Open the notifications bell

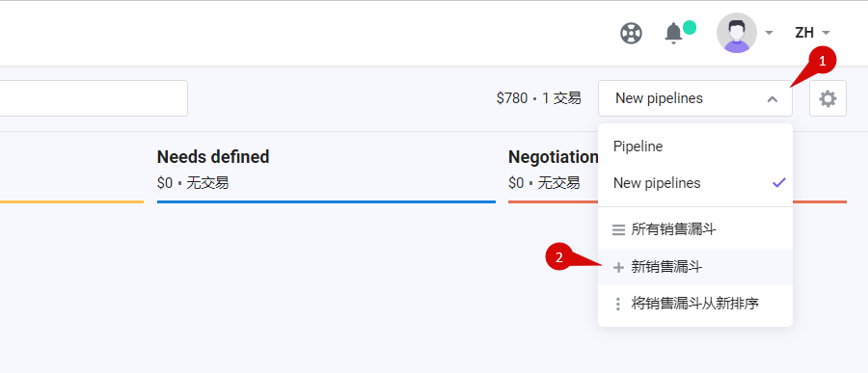(674, 33)
